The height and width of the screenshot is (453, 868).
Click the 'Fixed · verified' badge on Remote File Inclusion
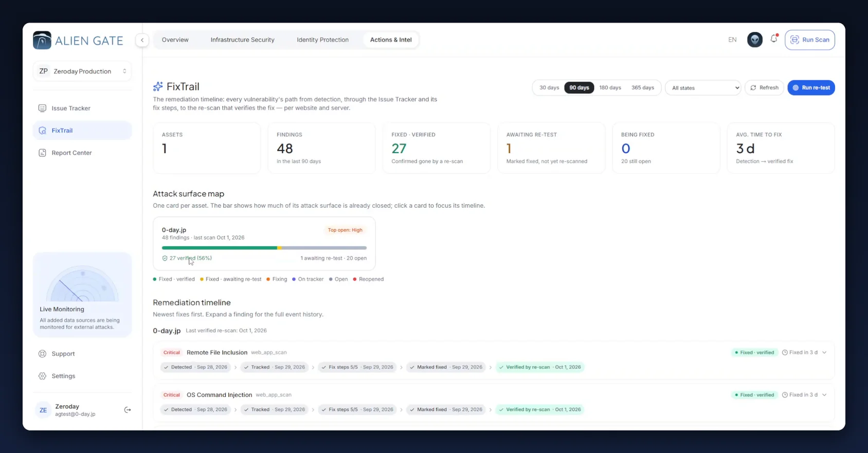click(754, 352)
